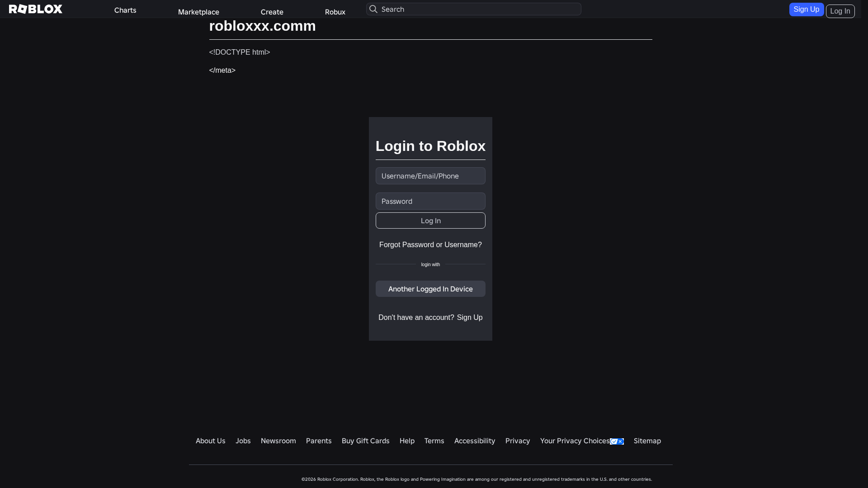Image resolution: width=868 pixels, height=488 pixels.
Task: Open the Terms footer link
Action: (x=434, y=441)
